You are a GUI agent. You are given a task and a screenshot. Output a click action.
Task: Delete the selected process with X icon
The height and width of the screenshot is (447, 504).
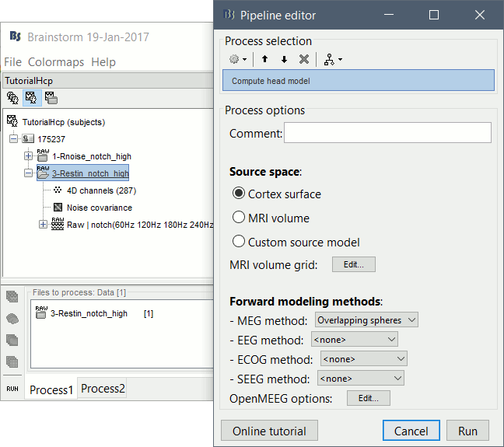[x=304, y=59]
